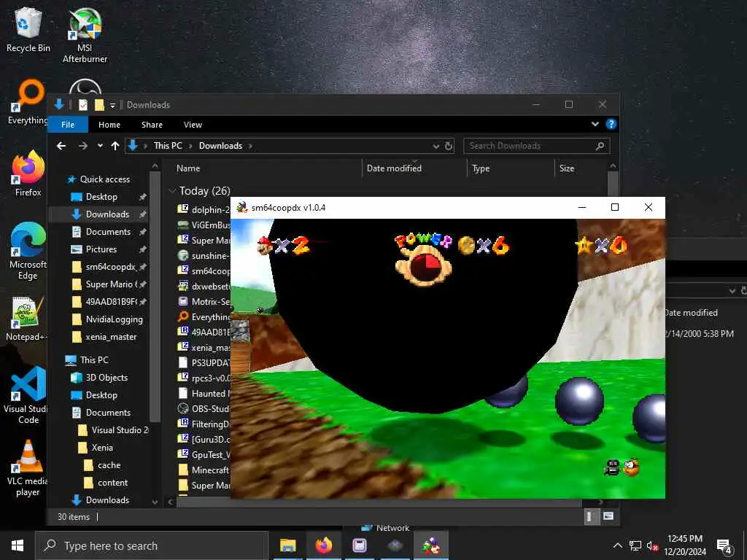Click the Search Downloads field

[x=536, y=146]
